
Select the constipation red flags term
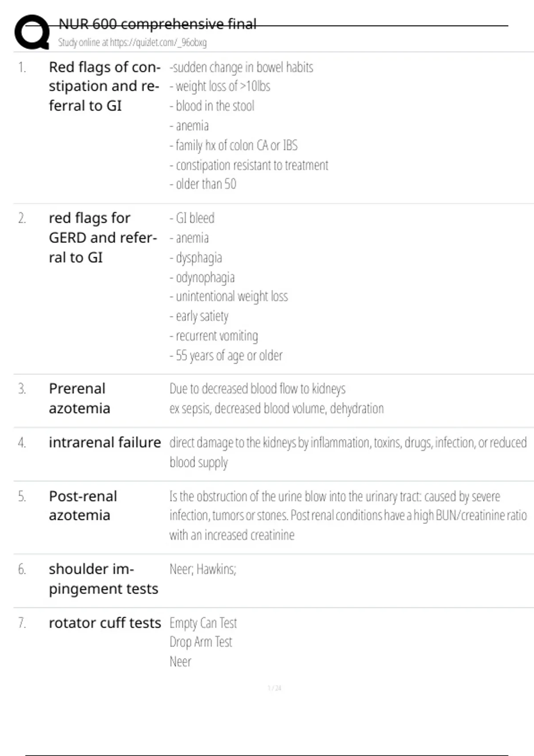104,86
